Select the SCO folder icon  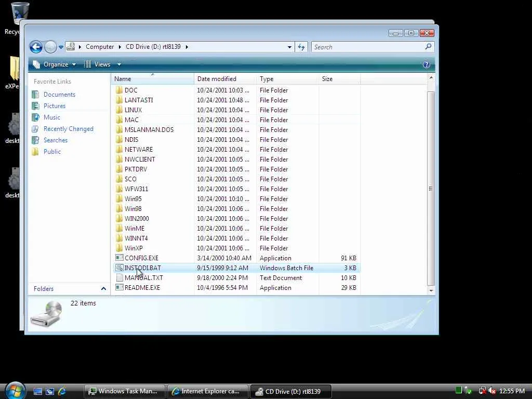click(119, 179)
